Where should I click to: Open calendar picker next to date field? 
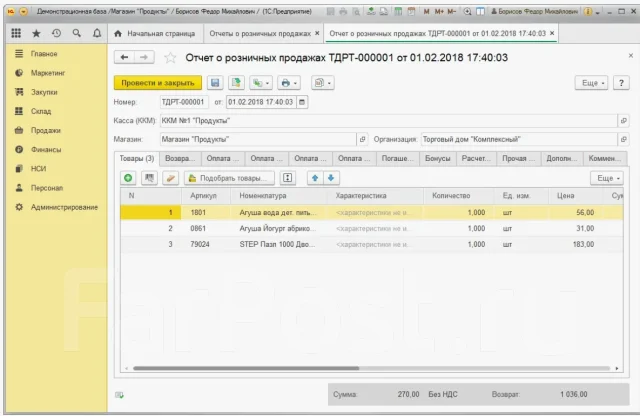pos(302,102)
